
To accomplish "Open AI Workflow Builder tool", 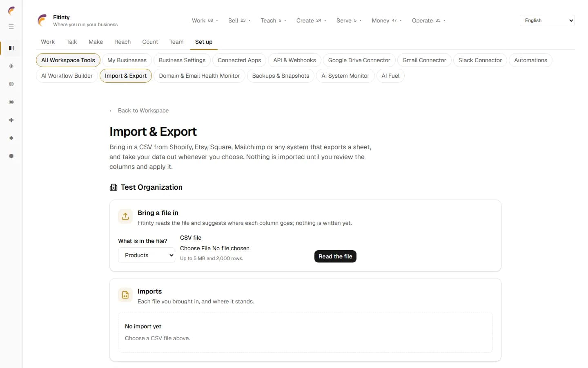I will (x=67, y=76).
